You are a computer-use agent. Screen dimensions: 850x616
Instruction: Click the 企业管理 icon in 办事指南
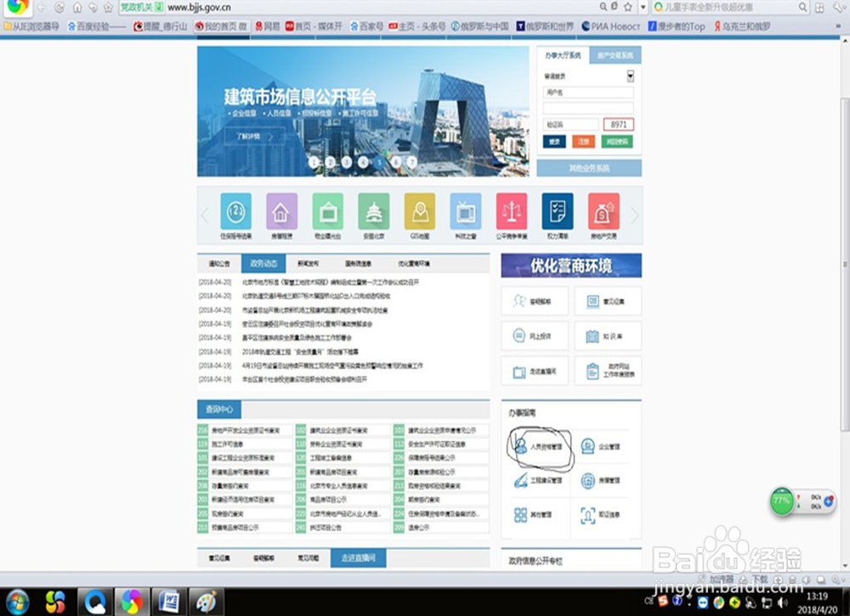(x=587, y=446)
